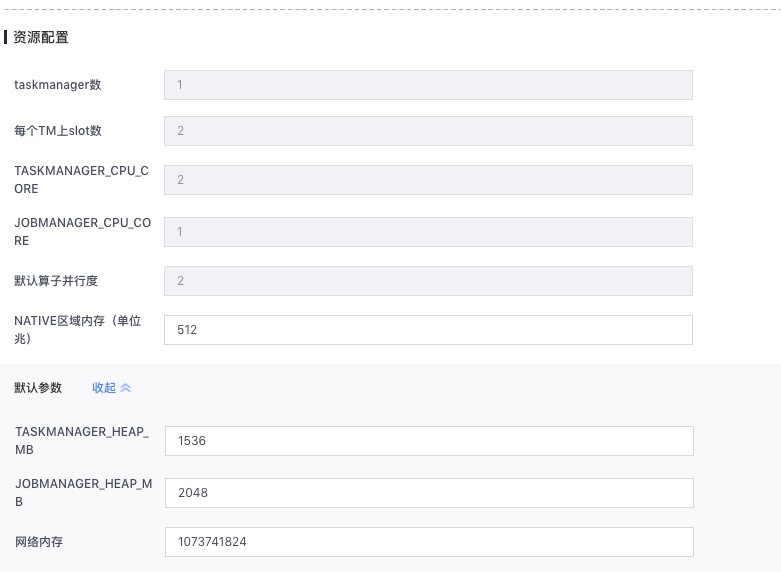The width and height of the screenshot is (781, 572).
Task: Click the taskmanager数 label
Action: [x=57, y=85]
